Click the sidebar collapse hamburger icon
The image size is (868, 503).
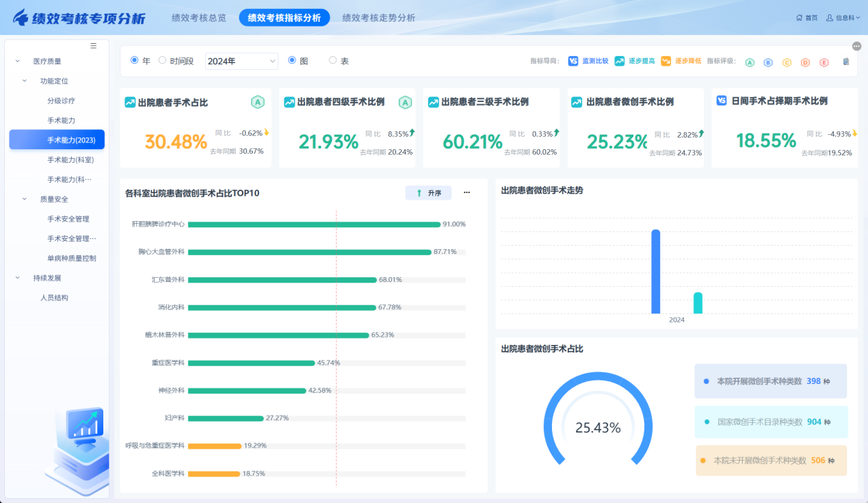[94, 46]
